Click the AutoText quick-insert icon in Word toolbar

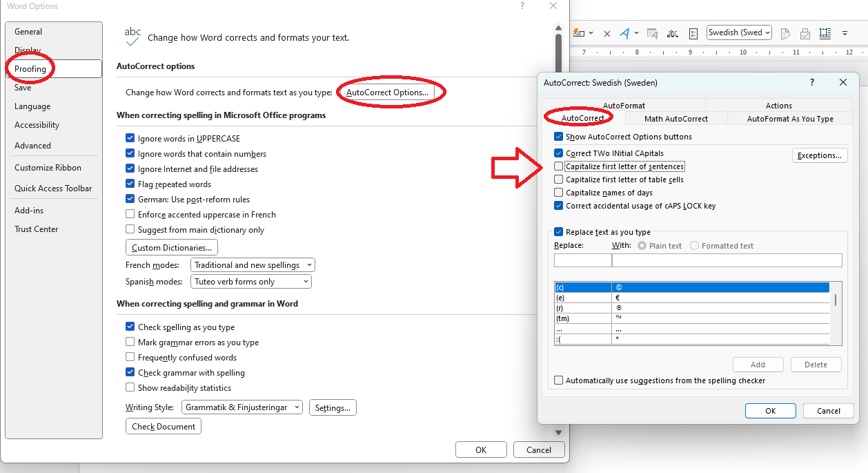pos(579,33)
